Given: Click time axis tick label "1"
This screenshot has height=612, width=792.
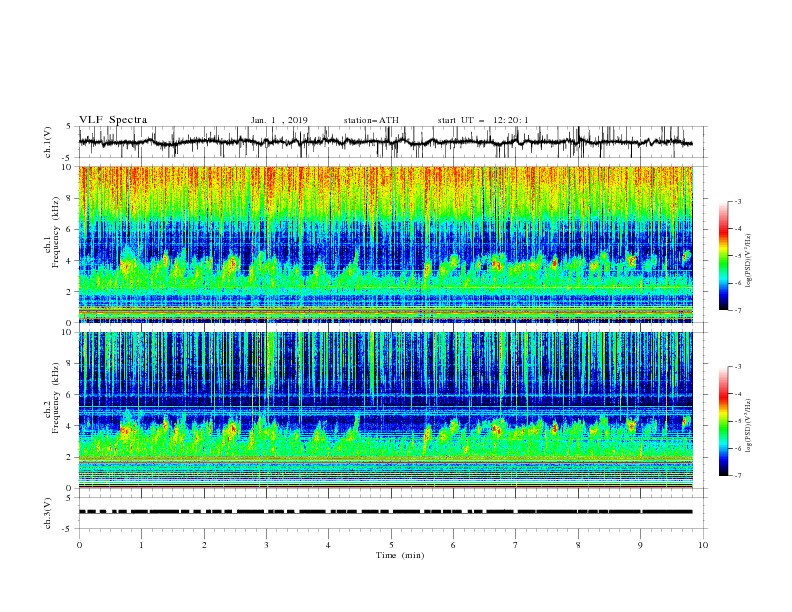Looking at the screenshot, I should pyautogui.click(x=141, y=545).
